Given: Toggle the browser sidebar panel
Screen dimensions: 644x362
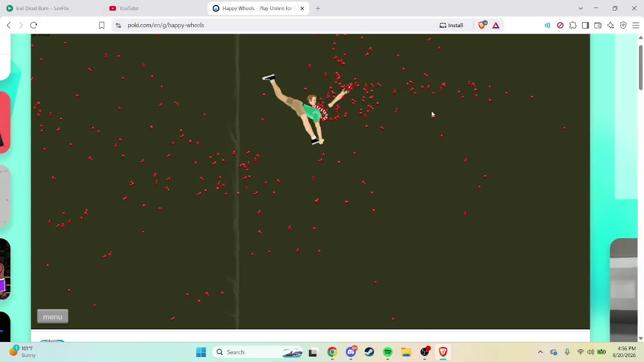Looking at the screenshot, I should pyautogui.click(x=585, y=25).
